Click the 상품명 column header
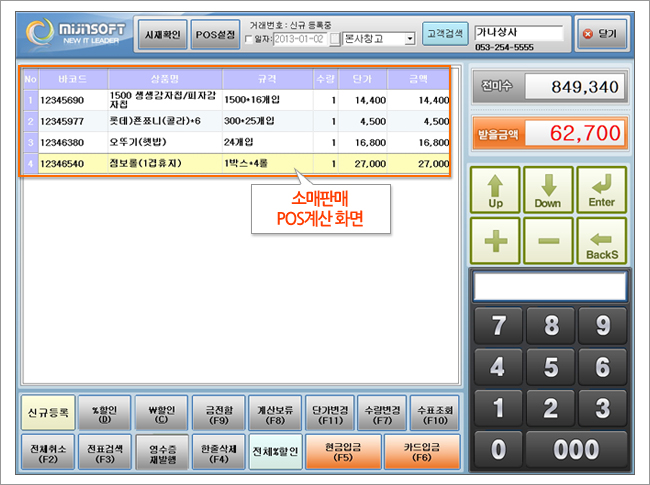Screen dimensions: 650x485 tap(165, 79)
